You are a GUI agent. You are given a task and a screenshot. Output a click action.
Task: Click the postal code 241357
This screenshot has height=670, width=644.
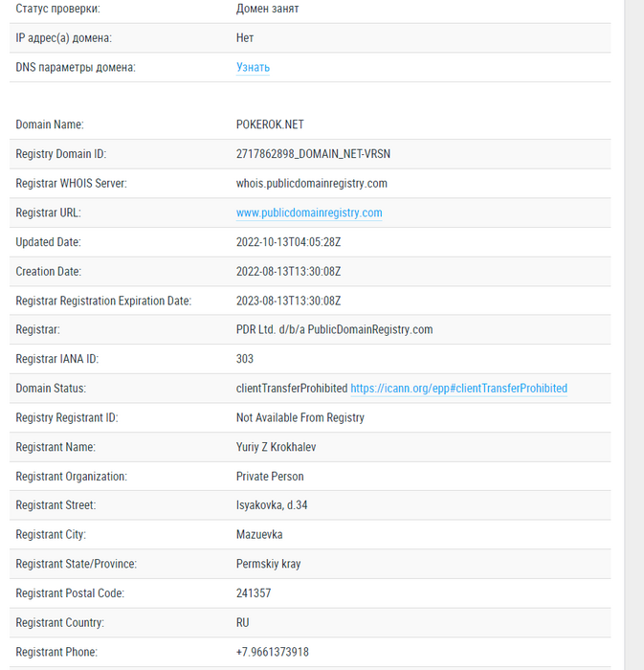point(254,593)
